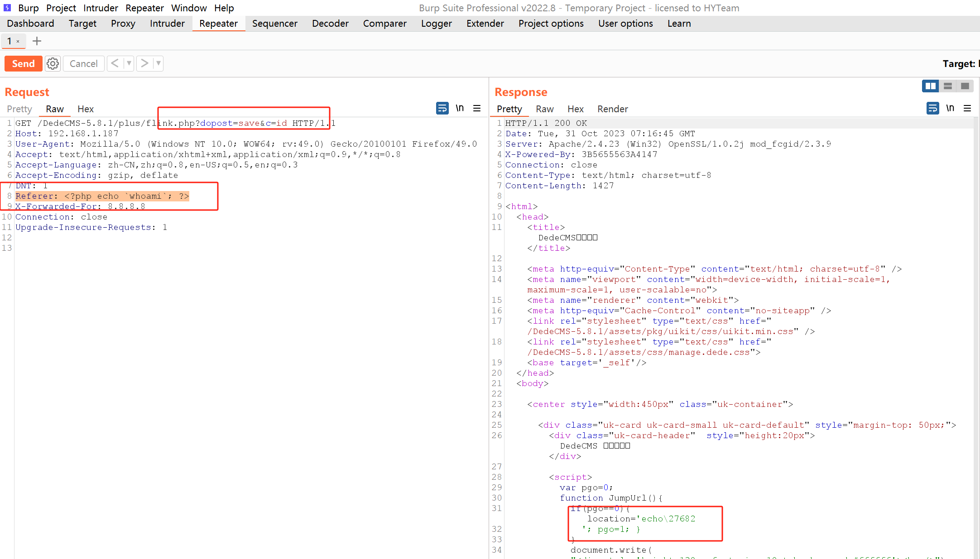
Task: Click the X-Powered-By response header
Action: (581, 154)
